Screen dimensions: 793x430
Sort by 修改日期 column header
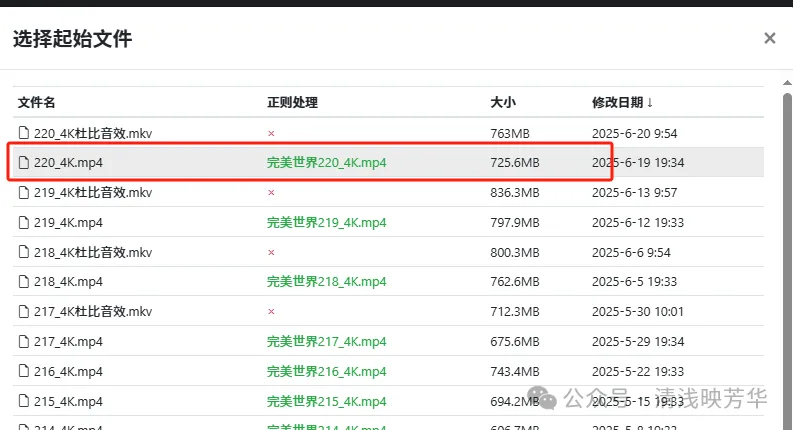(x=623, y=102)
